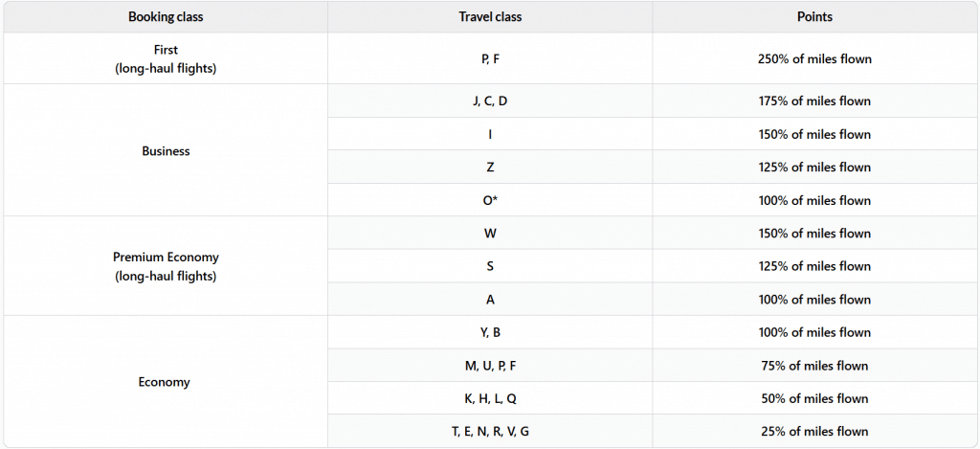
Task: Click the O* travel class cell
Action: 490,200
